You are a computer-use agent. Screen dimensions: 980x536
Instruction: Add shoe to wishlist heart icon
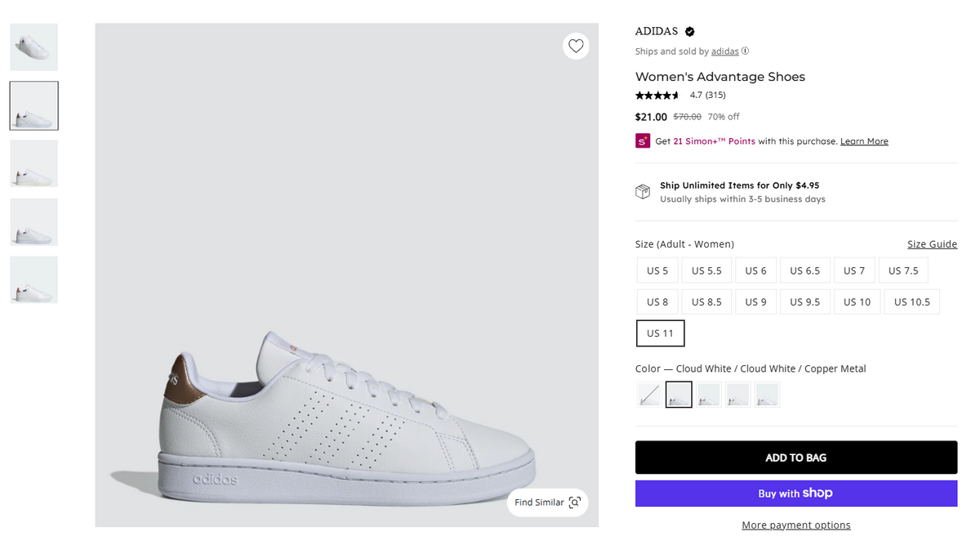[x=576, y=47]
